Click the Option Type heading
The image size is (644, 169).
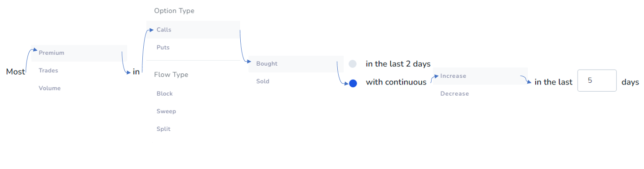tap(174, 11)
